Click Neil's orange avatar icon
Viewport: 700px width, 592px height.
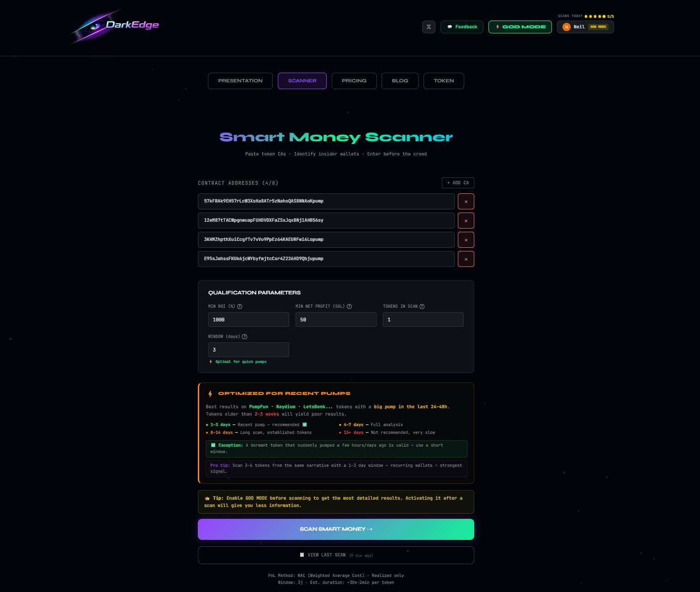[567, 27]
